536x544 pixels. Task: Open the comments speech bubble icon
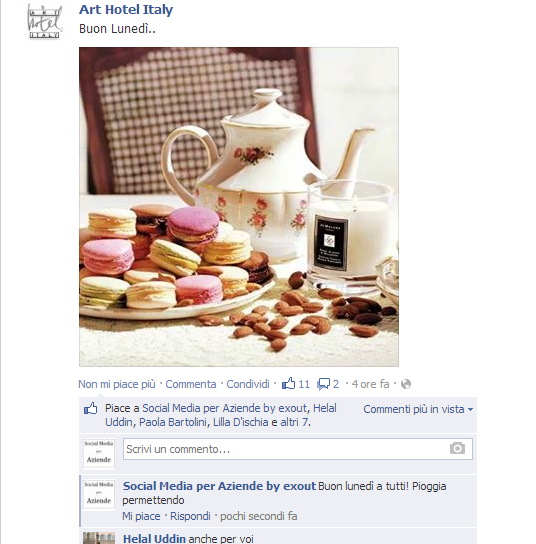323,384
